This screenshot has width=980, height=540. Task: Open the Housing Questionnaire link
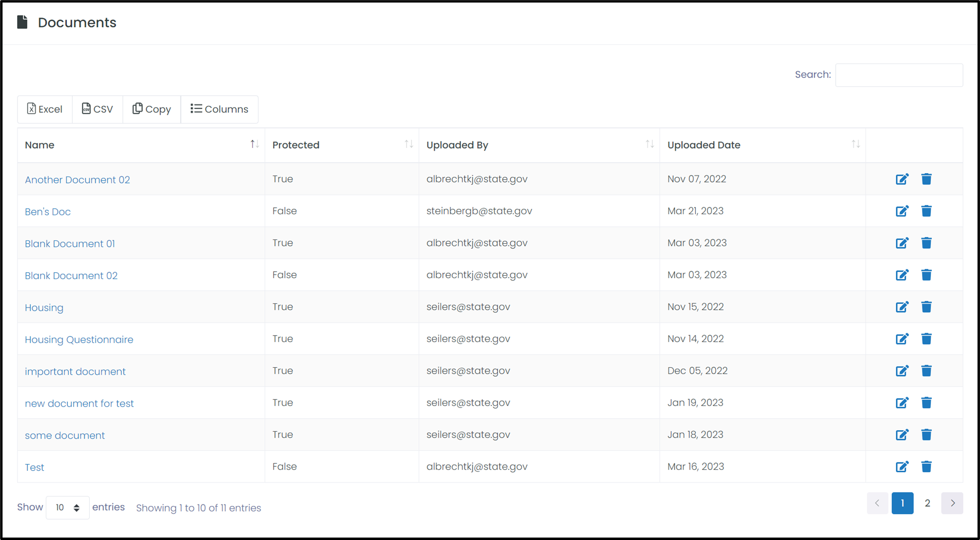click(79, 340)
